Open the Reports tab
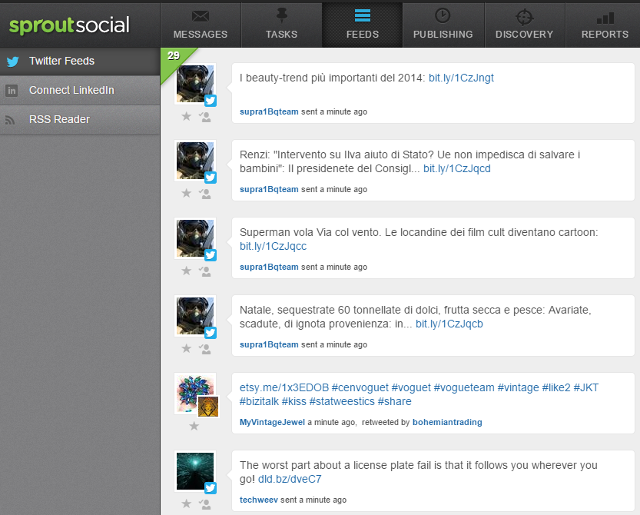 [604, 25]
